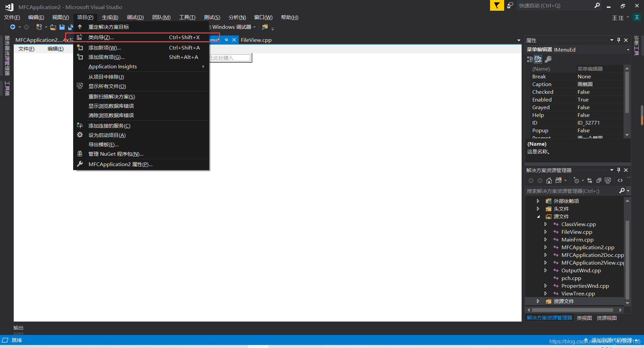Click the open file folder toolbar icon

[x=53, y=27]
